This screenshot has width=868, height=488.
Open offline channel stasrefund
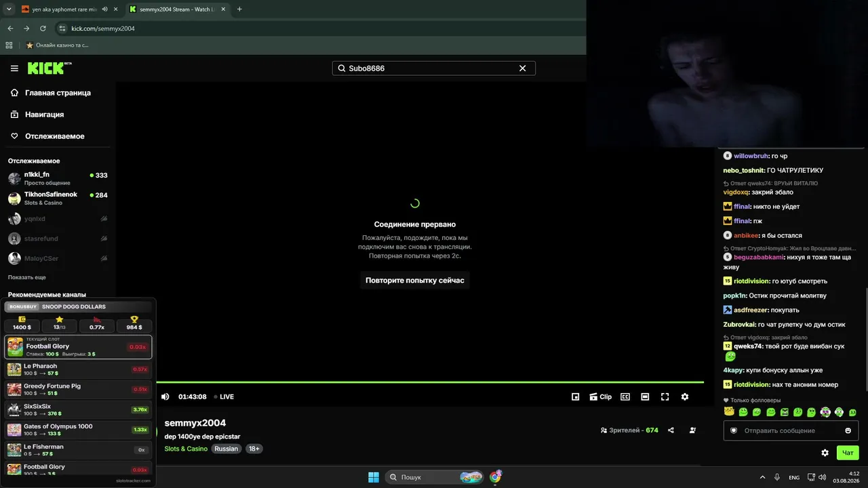tap(58, 239)
